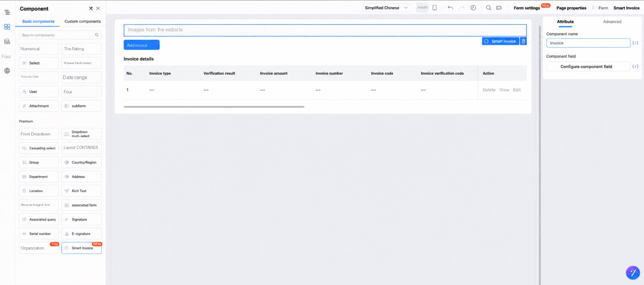Open the keyboard shortcuts icon in toolbar
The width and height of the screenshot is (644, 285).
tap(499, 8)
